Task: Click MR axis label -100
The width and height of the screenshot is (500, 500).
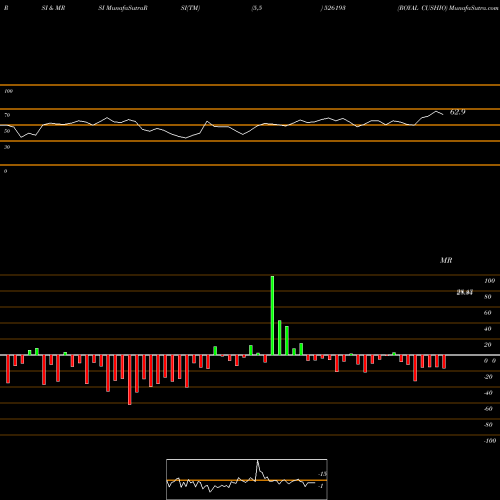Action: (490, 441)
